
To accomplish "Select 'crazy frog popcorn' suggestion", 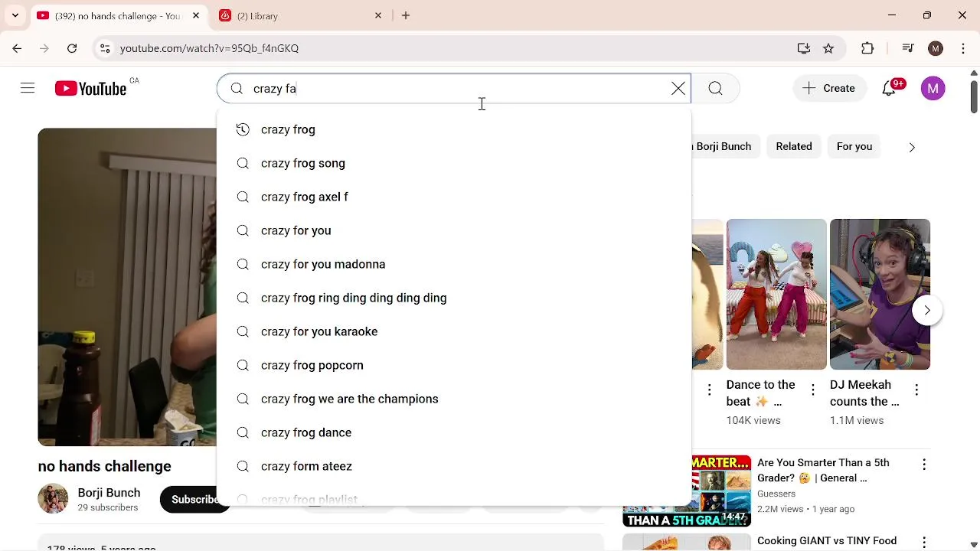I will (x=454, y=365).
